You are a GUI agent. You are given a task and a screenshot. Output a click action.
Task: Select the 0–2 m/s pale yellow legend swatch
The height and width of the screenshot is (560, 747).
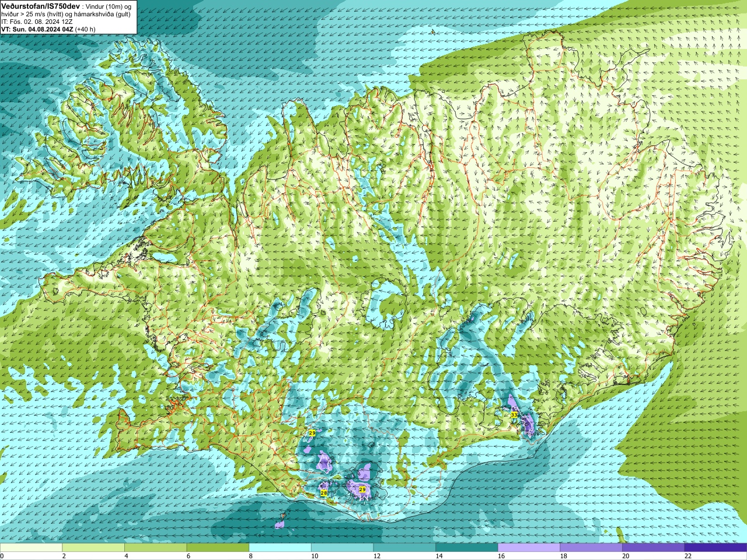click(31, 547)
